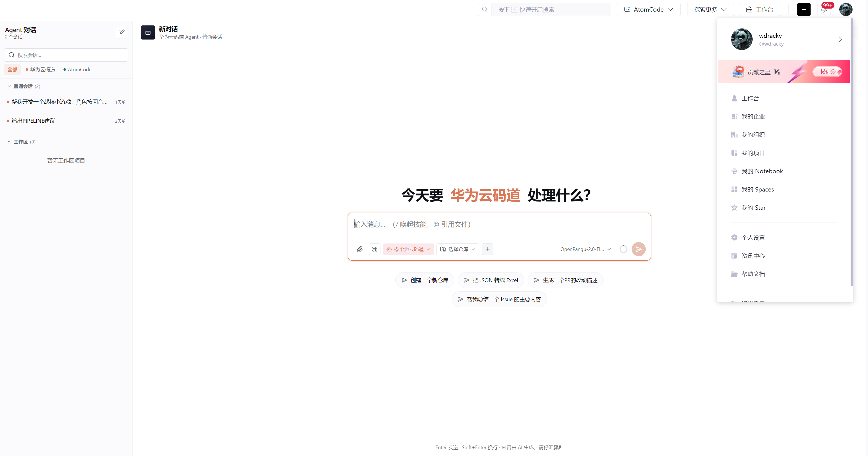Screen dimensions: 868x456
Task: Click the send message arrow button
Action: coord(638,249)
